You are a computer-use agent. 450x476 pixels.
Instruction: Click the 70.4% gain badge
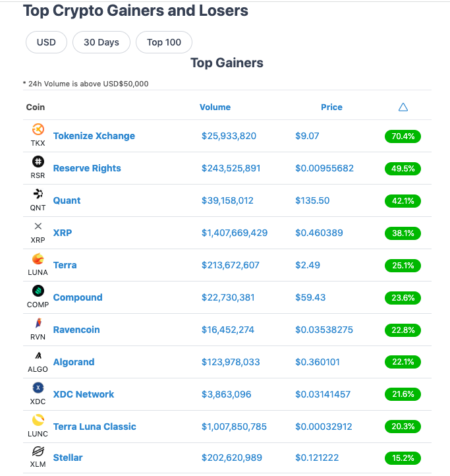(x=403, y=136)
